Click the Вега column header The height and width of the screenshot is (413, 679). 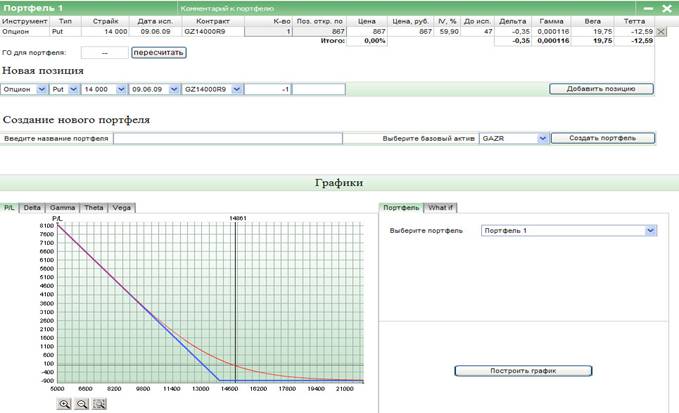(x=592, y=21)
